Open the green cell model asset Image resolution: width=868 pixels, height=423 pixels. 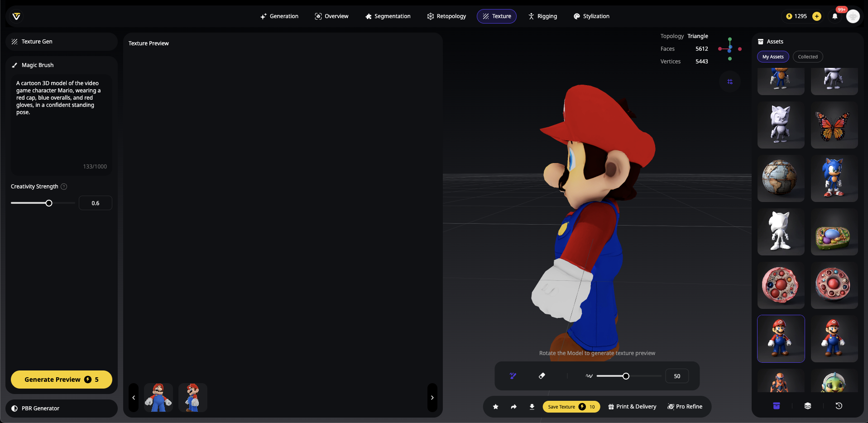tap(834, 232)
